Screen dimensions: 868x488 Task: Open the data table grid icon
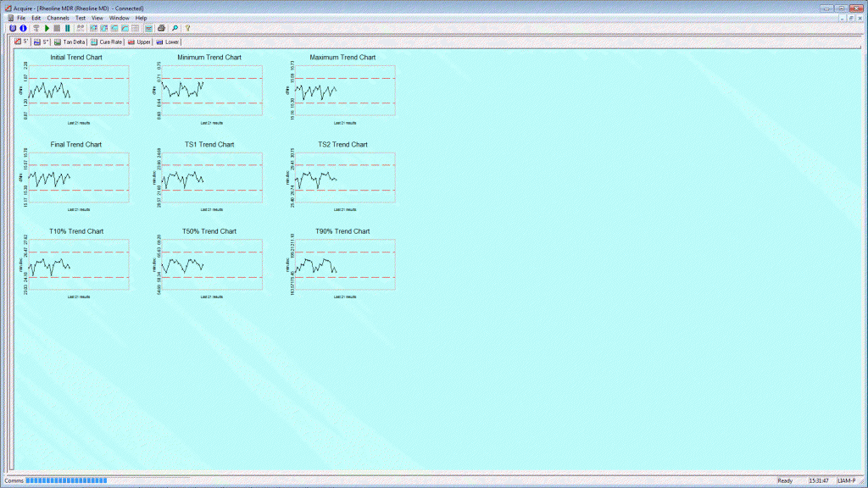pos(135,28)
